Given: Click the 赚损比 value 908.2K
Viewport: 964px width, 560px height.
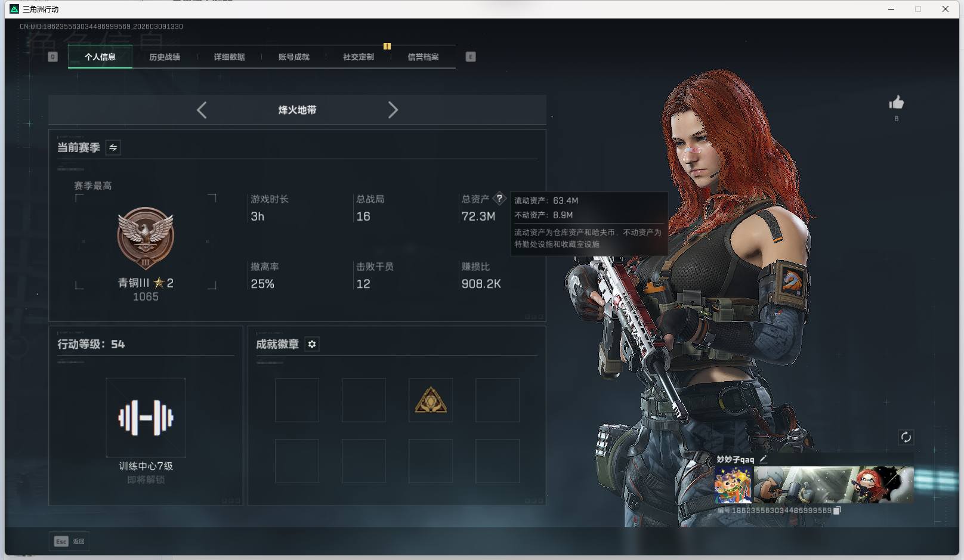Looking at the screenshot, I should [x=481, y=284].
